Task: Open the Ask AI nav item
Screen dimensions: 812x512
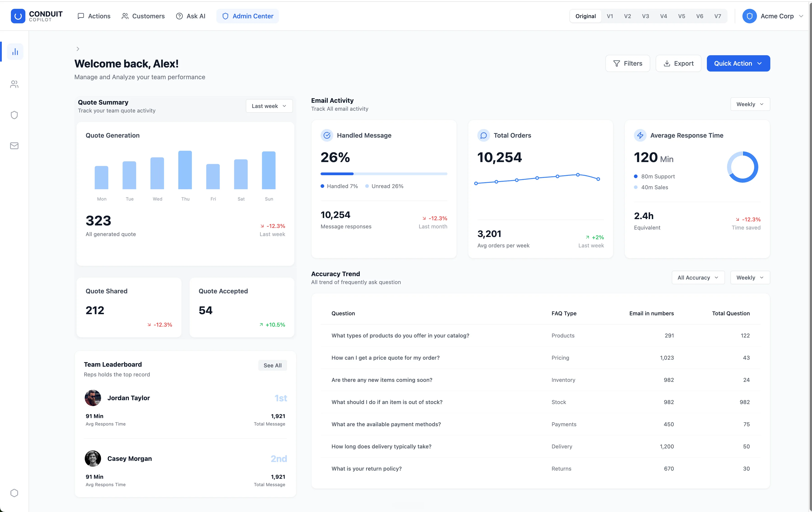Action: point(191,16)
